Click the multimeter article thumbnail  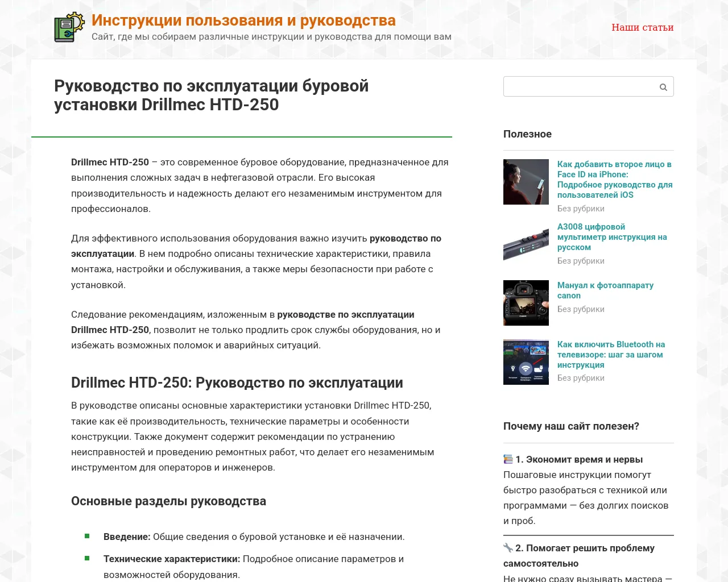click(526, 244)
